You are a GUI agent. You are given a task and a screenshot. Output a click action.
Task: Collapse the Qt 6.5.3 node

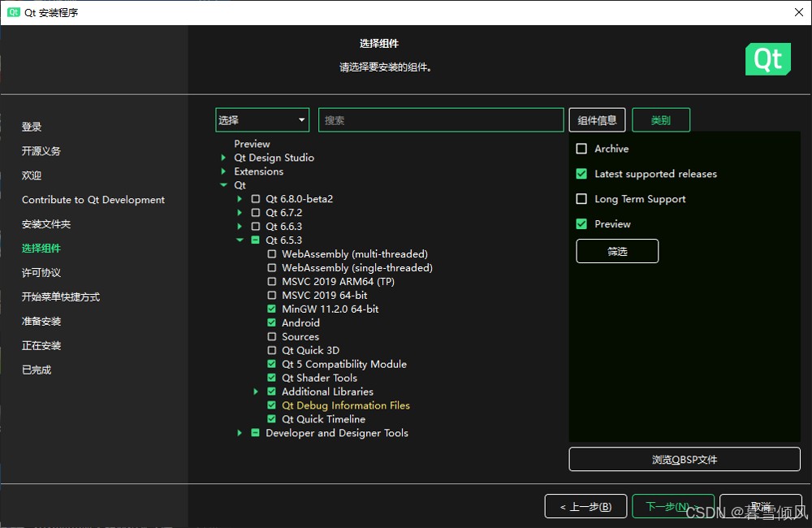[240, 240]
